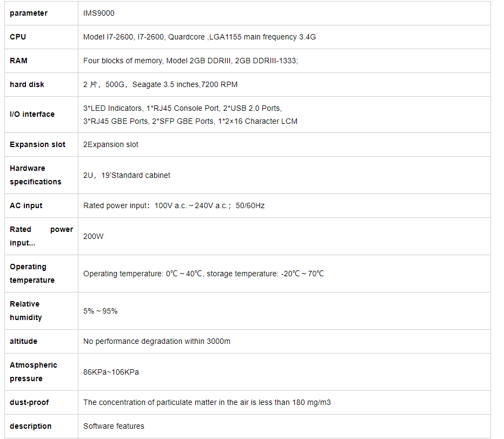504x439 pixels.
Task: Click the Software features description text
Action: (x=114, y=426)
